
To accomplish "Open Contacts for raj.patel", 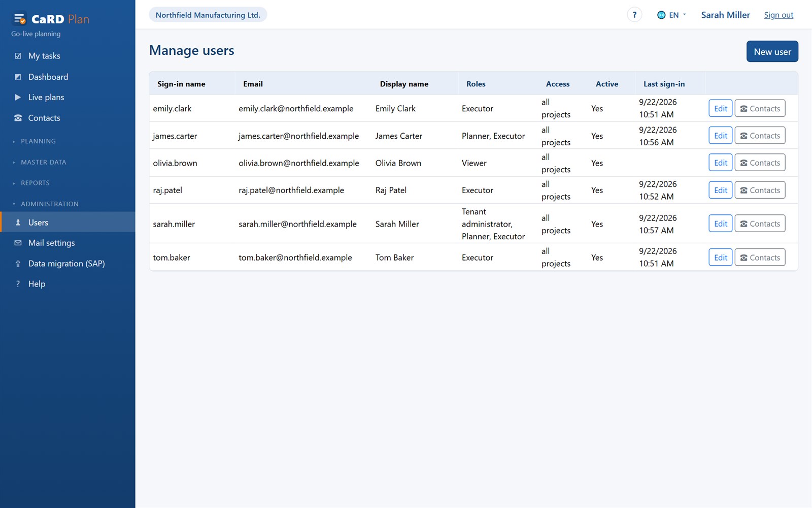I will (760, 190).
